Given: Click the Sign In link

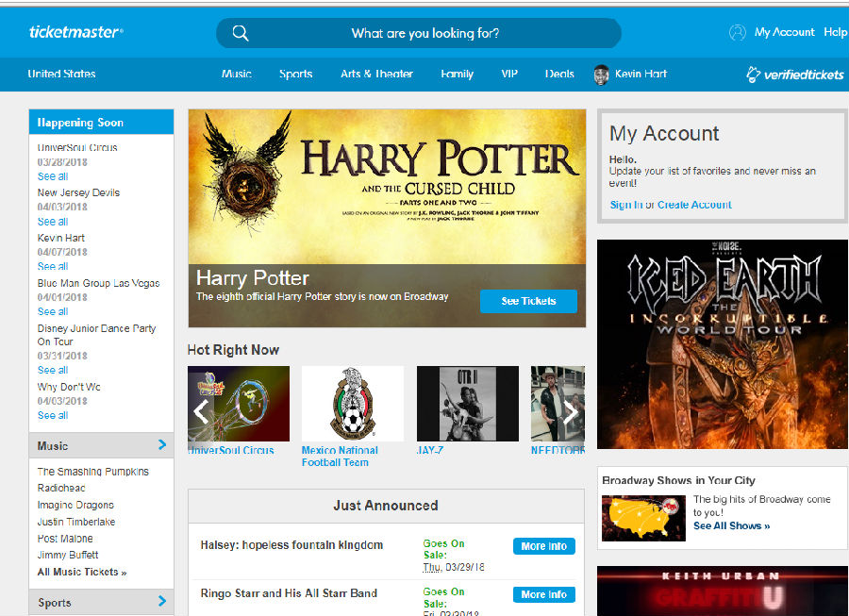Looking at the screenshot, I should tap(626, 205).
